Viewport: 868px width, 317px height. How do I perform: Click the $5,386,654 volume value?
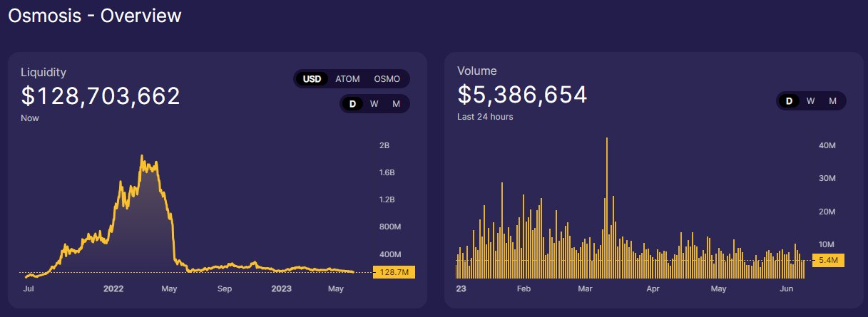coord(522,94)
